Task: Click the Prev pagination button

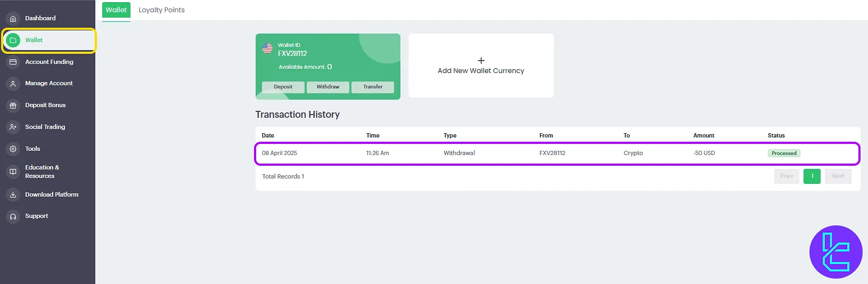Action: tap(787, 176)
